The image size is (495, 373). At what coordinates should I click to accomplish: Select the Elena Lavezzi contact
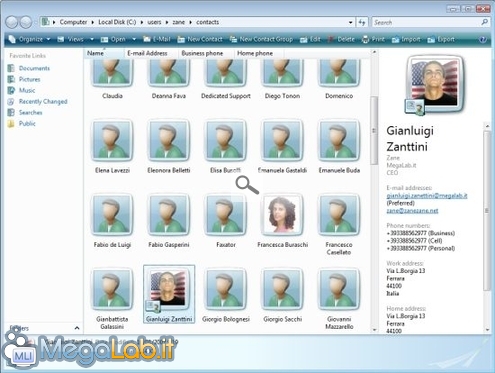click(112, 147)
